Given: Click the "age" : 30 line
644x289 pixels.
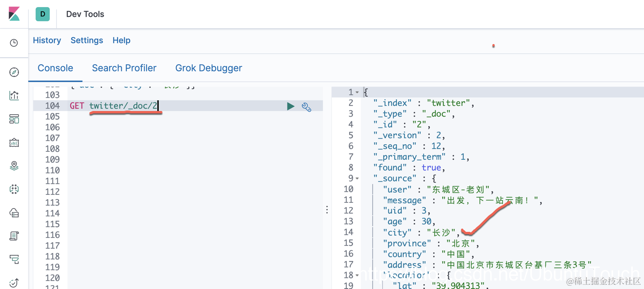Looking at the screenshot, I should click(x=409, y=222).
